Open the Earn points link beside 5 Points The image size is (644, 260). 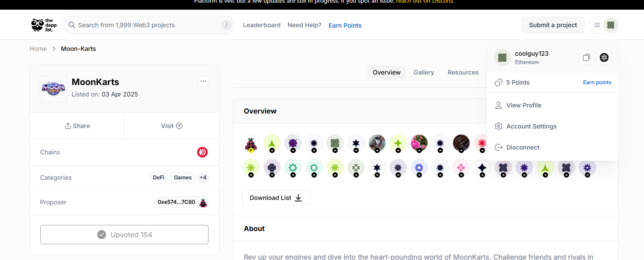point(597,82)
